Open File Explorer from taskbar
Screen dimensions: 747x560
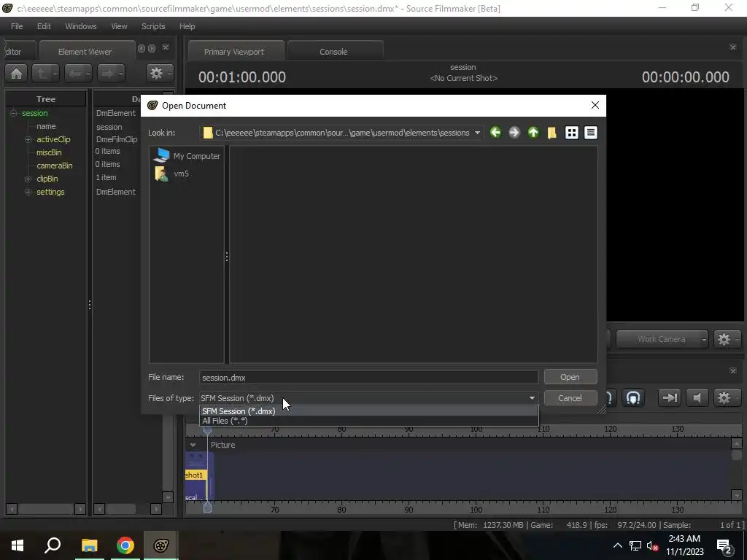click(x=89, y=545)
